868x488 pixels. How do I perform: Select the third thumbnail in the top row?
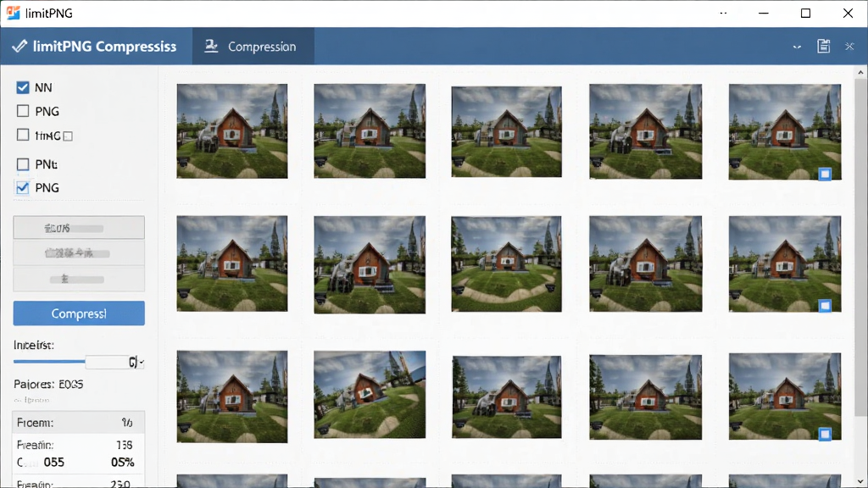pyautogui.click(x=507, y=131)
